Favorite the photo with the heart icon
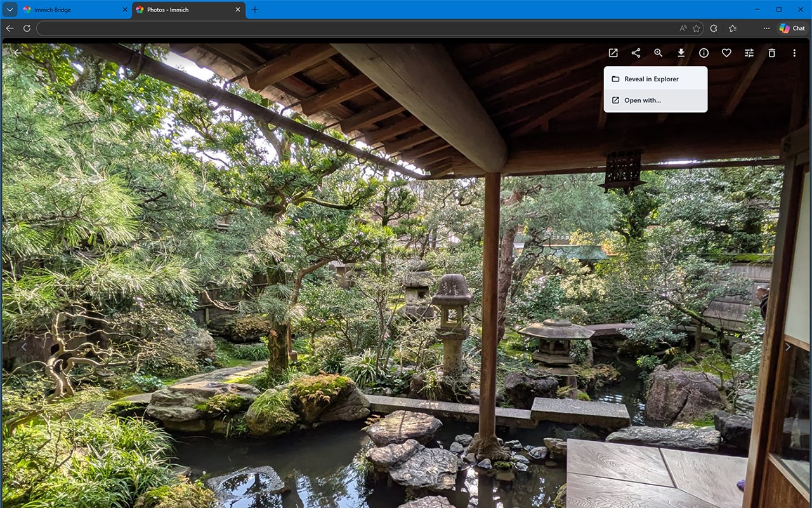The image size is (812, 508). (726, 53)
